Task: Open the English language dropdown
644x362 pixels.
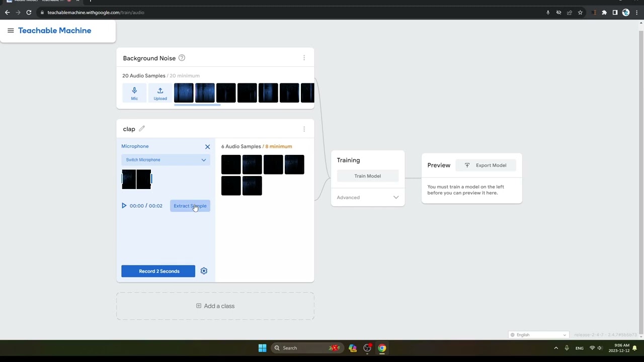Action: (538, 335)
